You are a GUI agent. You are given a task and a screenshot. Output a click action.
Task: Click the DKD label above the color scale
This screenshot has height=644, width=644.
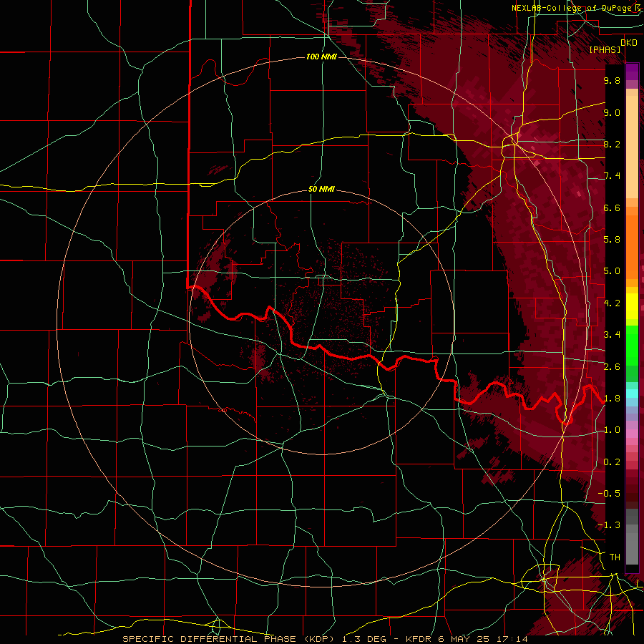629,43
